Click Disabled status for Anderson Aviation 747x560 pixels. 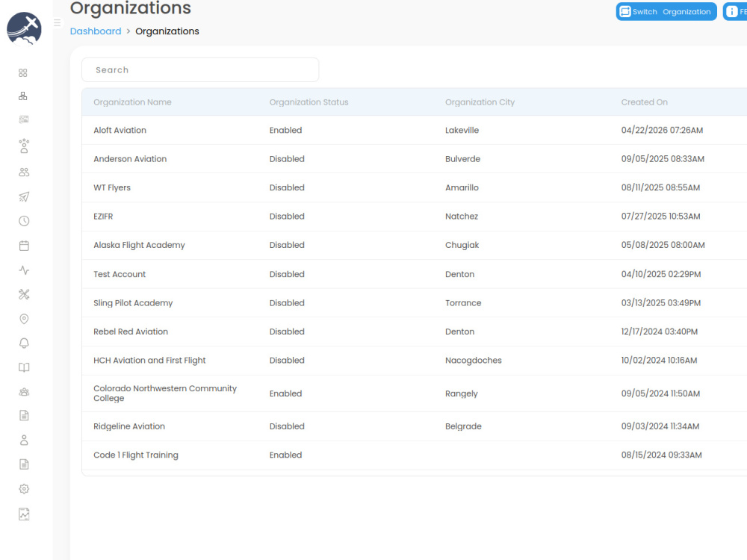coord(287,158)
